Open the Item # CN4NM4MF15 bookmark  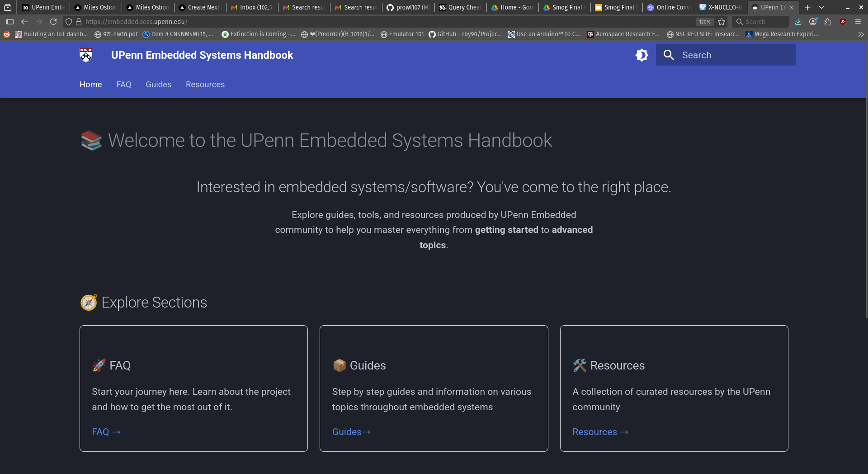[x=178, y=34]
